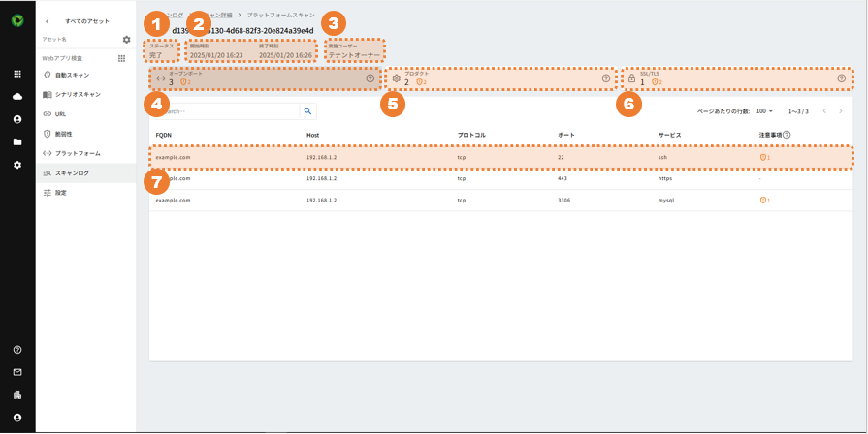Open the apps grid icon in dark sidebar
868x434 pixels.
point(17,74)
